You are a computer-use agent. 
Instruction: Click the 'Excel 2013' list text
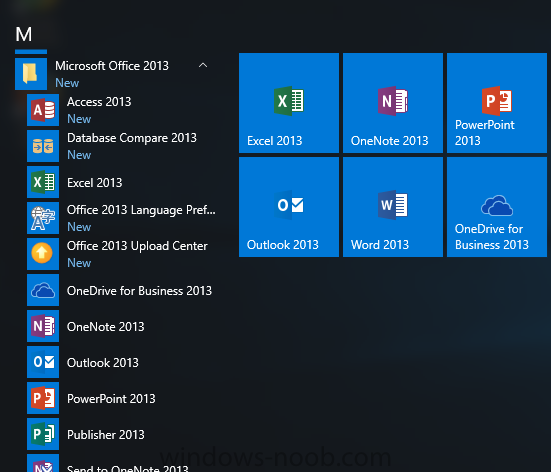pos(95,183)
